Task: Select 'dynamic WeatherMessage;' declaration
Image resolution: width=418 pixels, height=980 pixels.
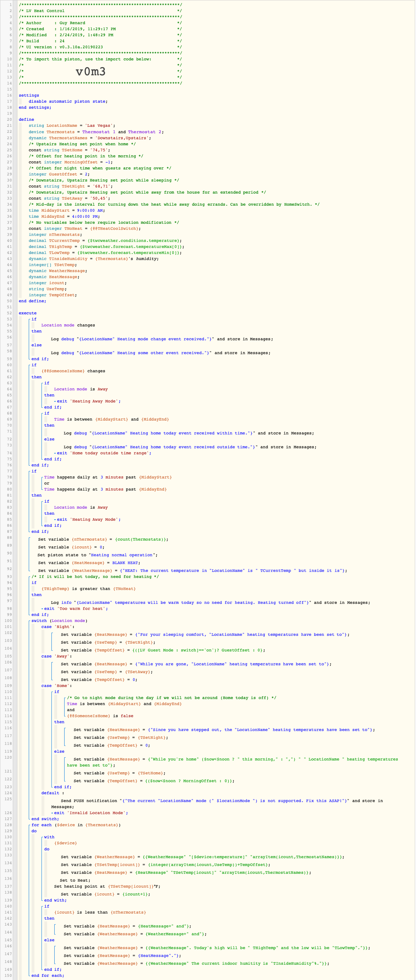Action: pyautogui.click(x=58, y=271)
